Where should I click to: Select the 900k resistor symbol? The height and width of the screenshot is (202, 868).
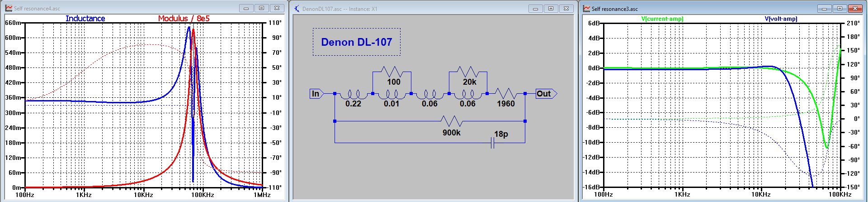click(451, 121)
